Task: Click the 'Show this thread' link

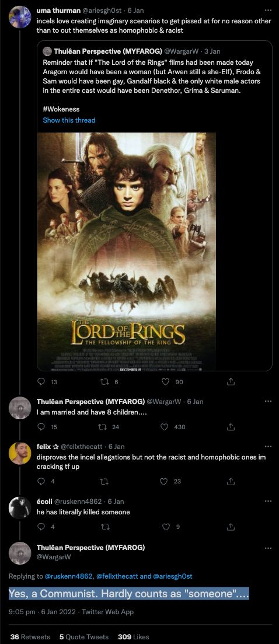Action: [x=69, y=120]
